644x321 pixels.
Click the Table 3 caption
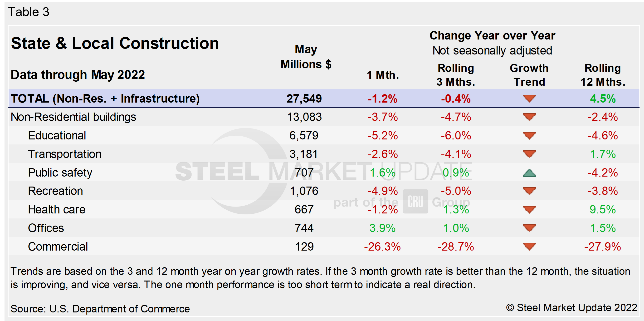click(29, 12)
